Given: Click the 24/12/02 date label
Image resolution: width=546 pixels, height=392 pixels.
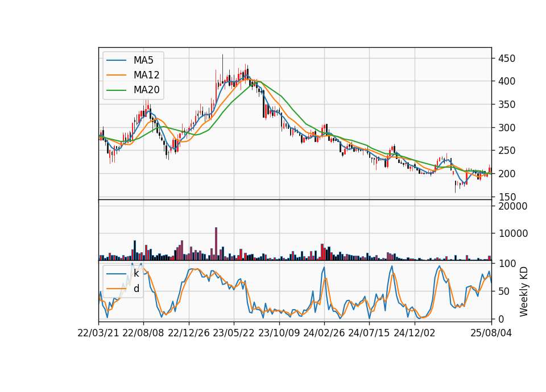Looking at the screenshot, I should click(x=415, y=333).
